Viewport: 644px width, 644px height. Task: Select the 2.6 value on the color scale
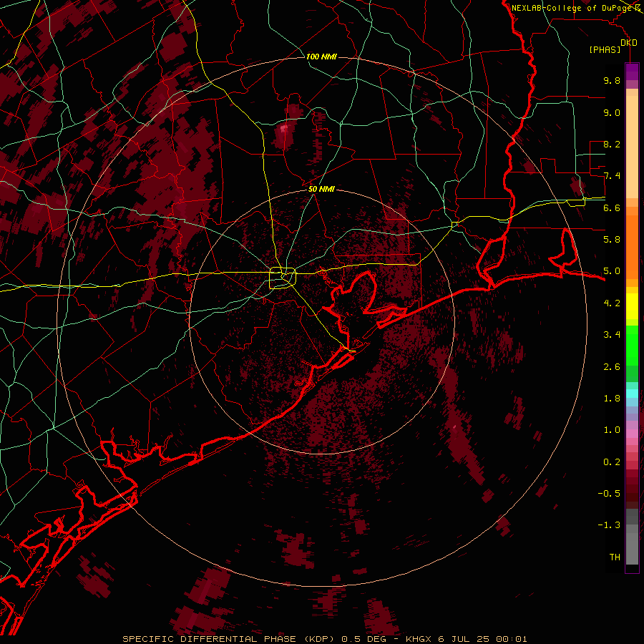click(612, 367)
